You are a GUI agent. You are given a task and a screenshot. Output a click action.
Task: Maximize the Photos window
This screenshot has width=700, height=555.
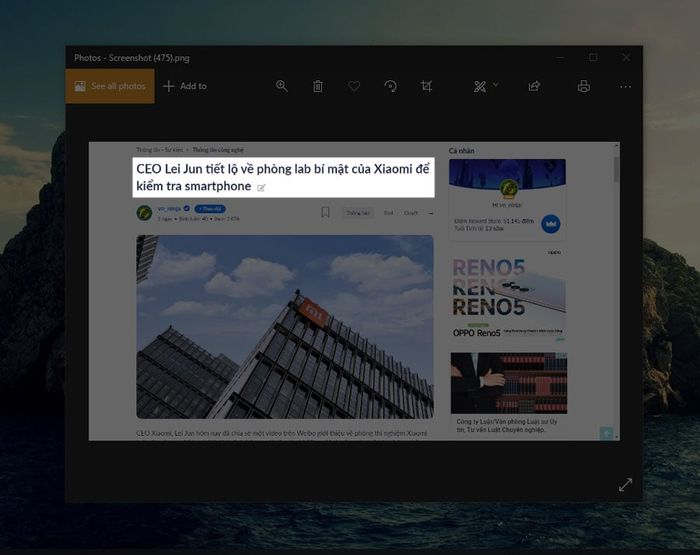click(x=593, y=58)
